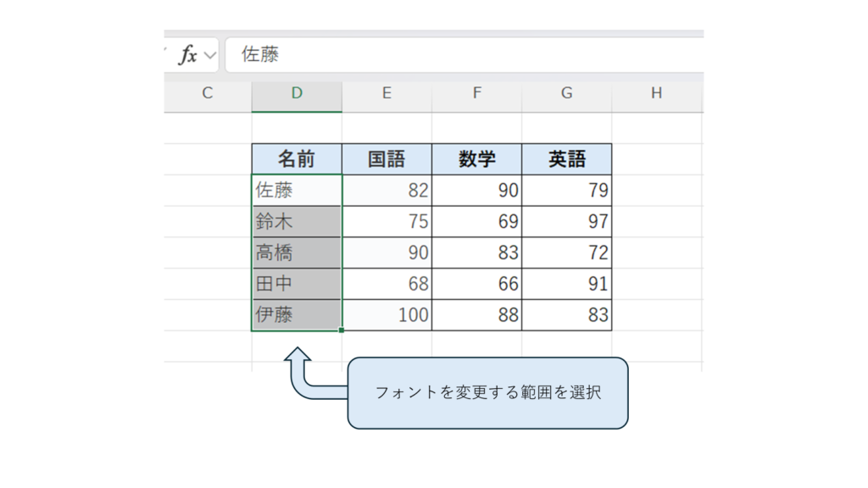
Task: Select the cell with value 100
Action: click(x=387, y=315)
